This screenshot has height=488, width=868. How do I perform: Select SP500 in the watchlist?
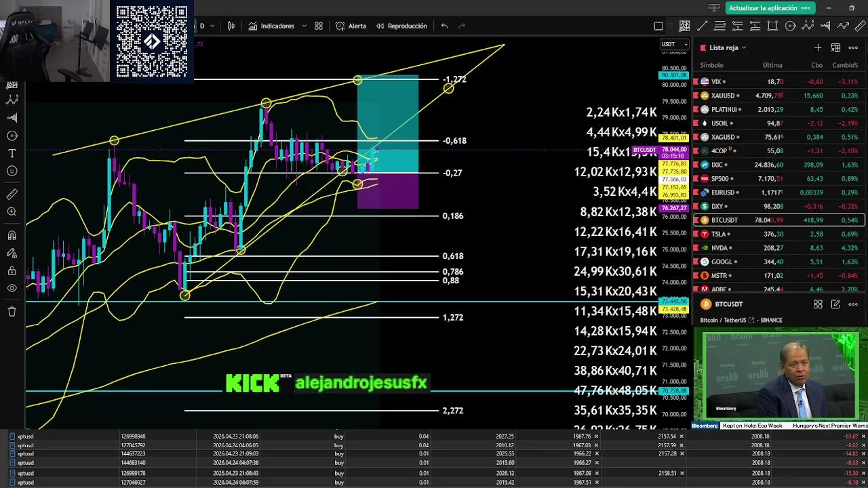coord(778,178)
